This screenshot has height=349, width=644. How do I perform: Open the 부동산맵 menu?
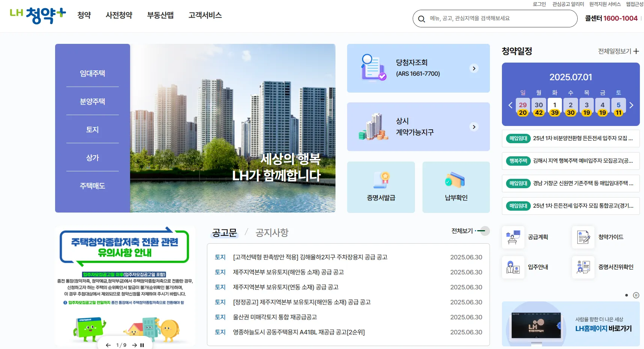pyautogui.click(x=160, y=15)
